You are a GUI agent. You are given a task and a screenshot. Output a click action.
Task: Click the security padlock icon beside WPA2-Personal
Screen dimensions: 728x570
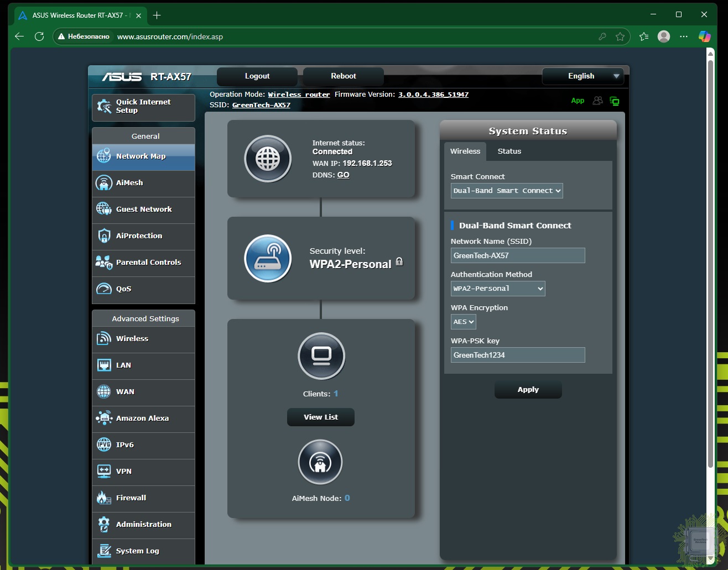tap(399, 262)
